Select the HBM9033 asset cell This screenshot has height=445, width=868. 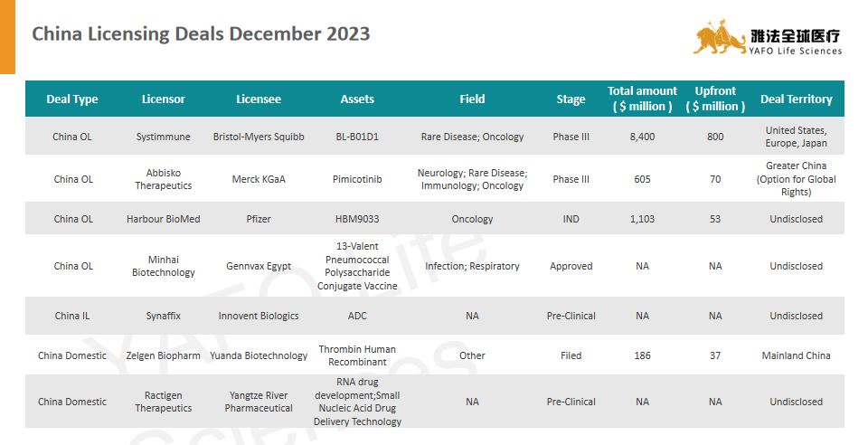(357, 219)
